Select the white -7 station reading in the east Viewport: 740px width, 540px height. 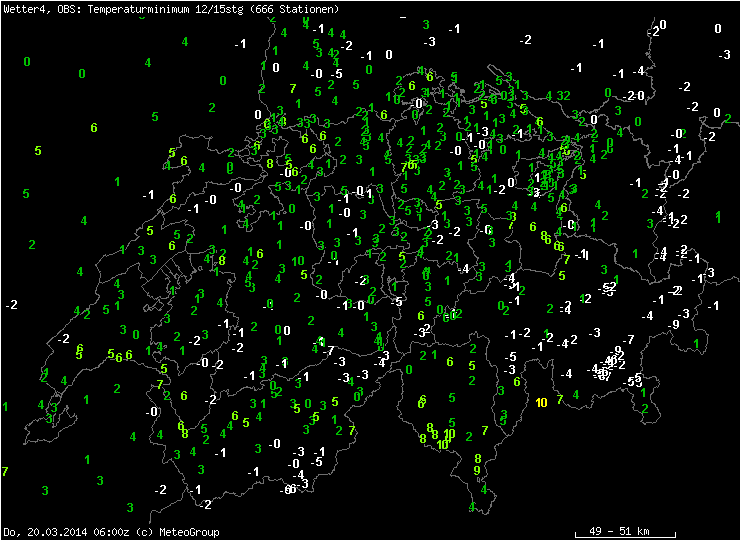click(x=629, y=340)
